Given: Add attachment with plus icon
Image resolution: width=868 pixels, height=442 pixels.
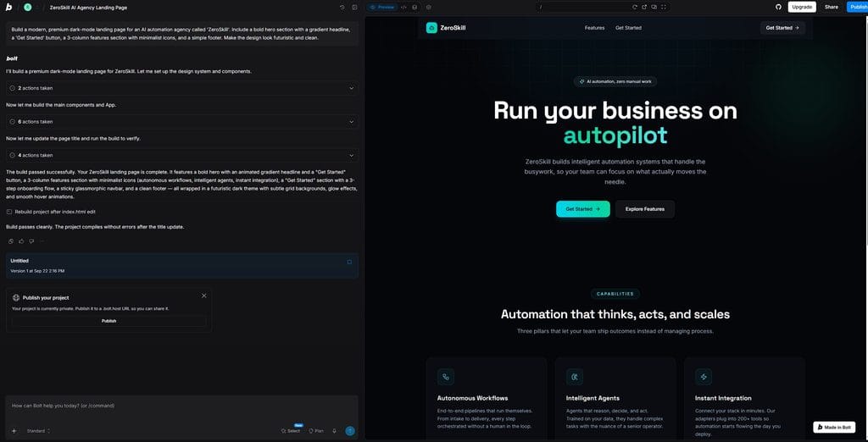Looking at the screenshot, I should 14,431.
